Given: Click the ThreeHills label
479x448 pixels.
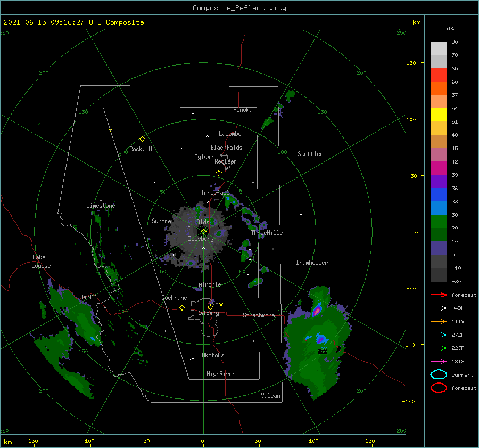Looking at the screenshot, I should 267,233.
